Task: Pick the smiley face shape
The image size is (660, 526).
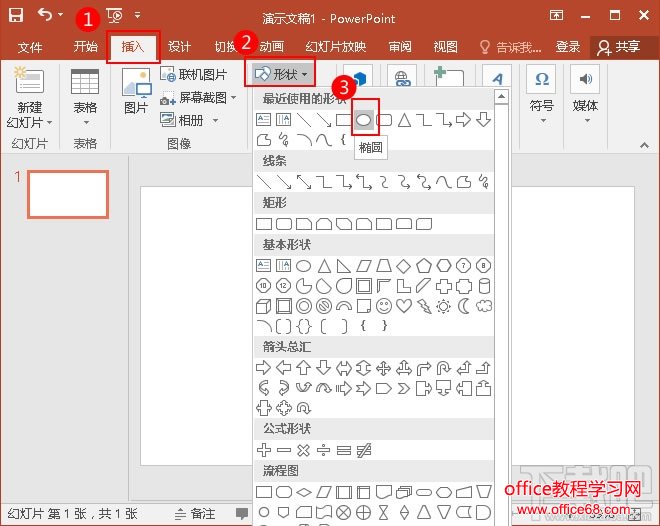Action: [384, 306]
